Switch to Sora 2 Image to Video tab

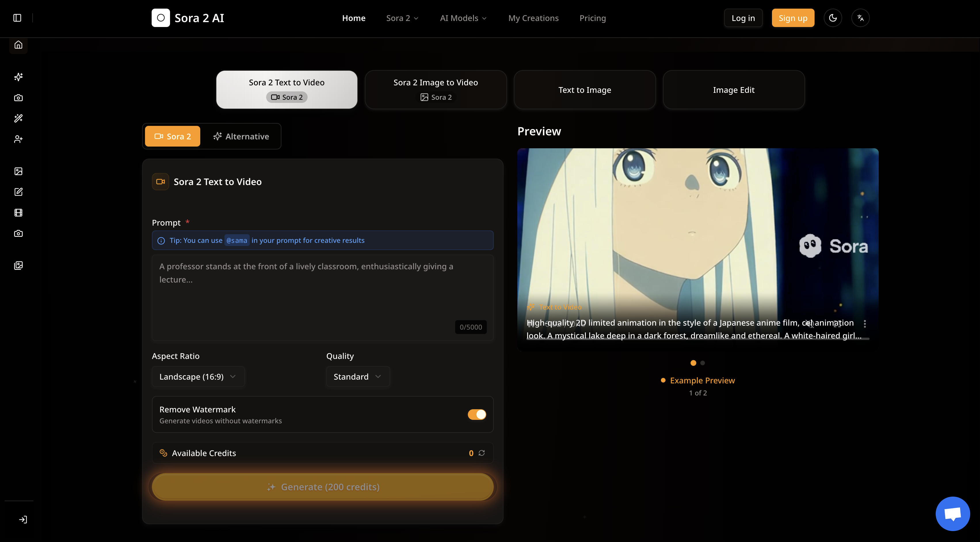pos(436,90)
